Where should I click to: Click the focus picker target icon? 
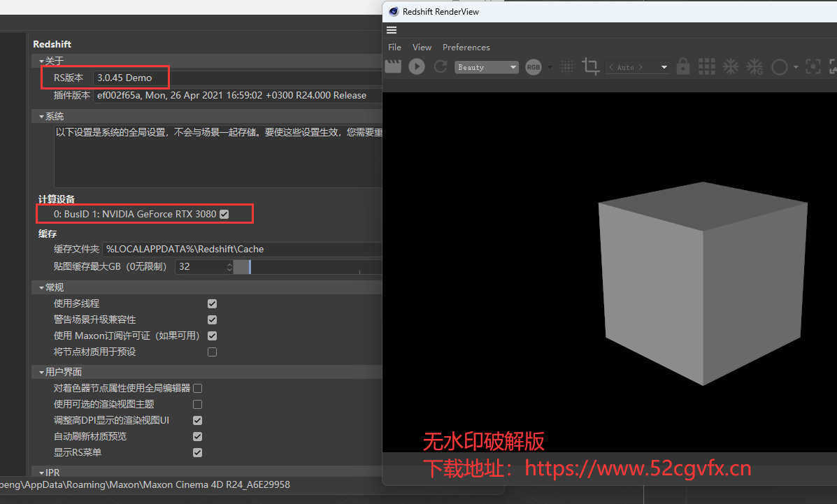pyautogui.click(x=813, y=66)
